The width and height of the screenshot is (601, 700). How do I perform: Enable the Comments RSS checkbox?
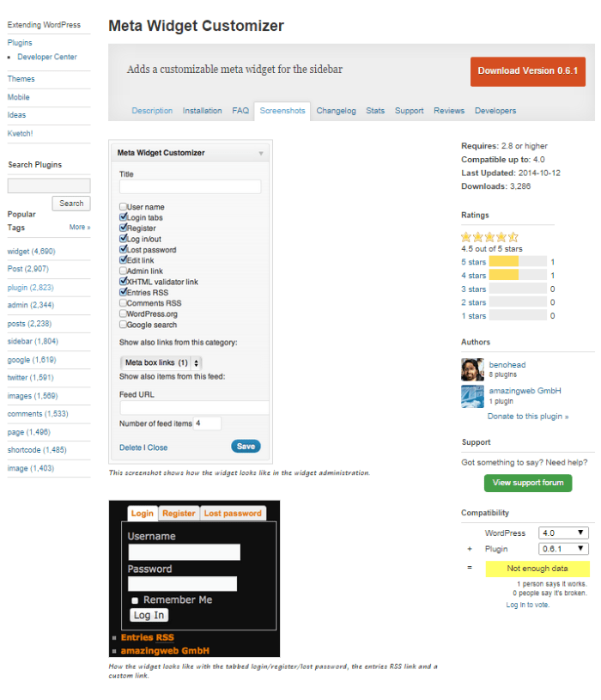[123, 302]
